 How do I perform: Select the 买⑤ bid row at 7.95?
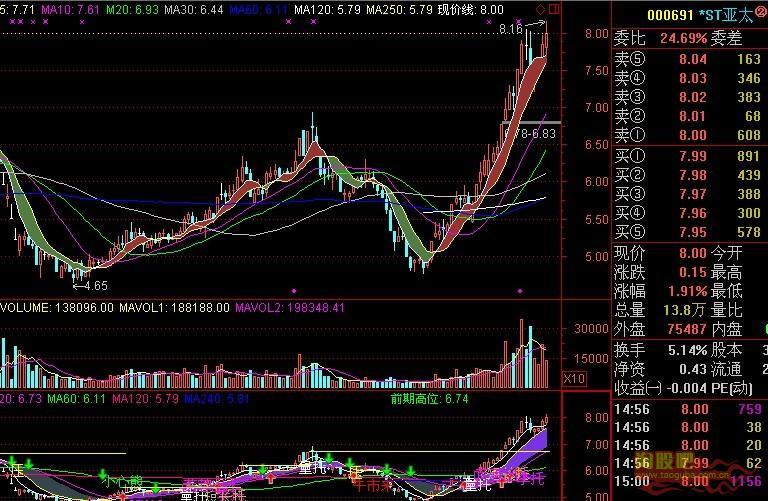(x=688, y=232)
